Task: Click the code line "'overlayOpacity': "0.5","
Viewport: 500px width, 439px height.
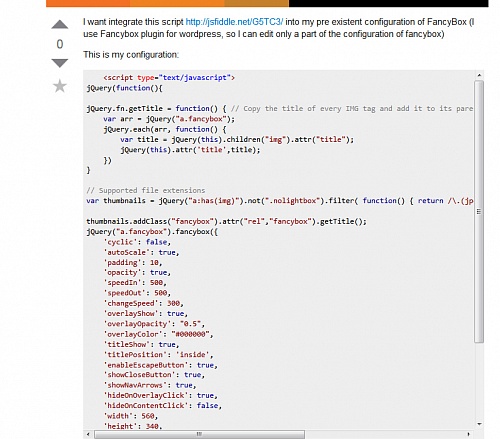Action: (x=154, y=324)
